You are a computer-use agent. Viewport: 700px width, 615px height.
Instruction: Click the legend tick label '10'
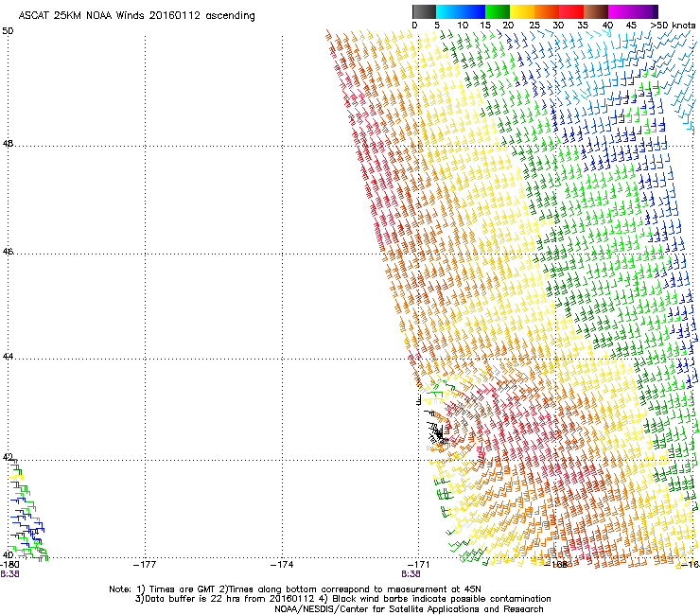coord(463,25)
